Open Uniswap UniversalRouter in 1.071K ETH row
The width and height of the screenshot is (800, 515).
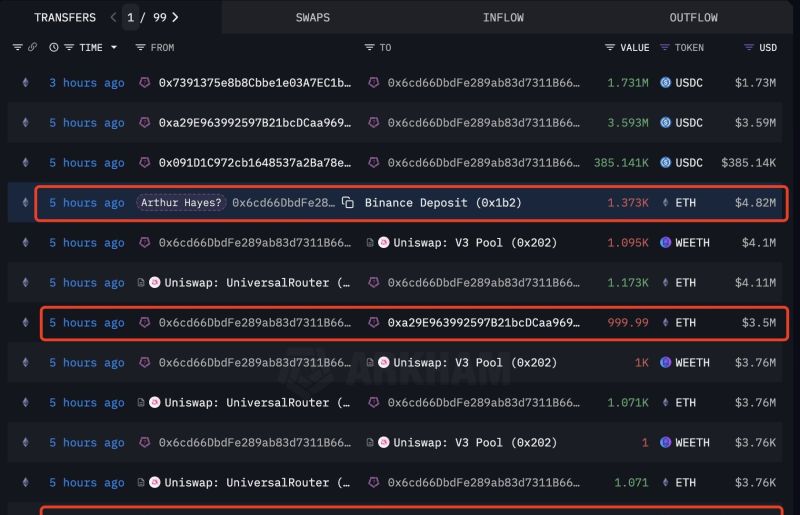point(257,403)
